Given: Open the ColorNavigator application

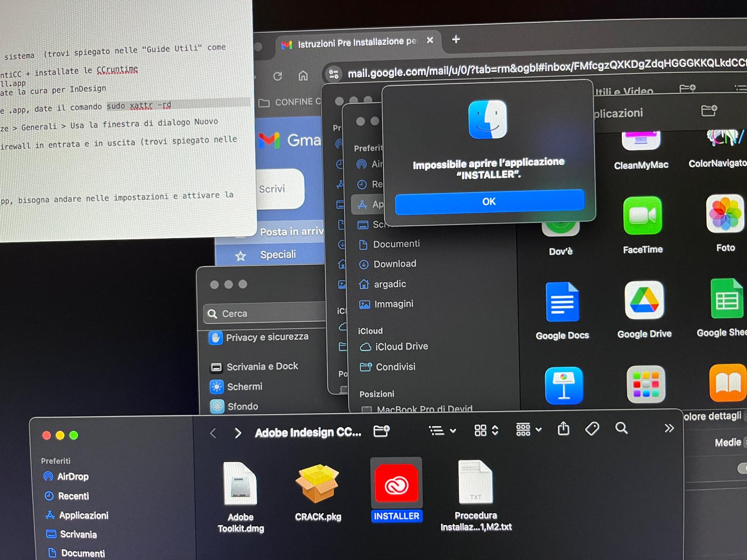Looking at the screenshot, I should [725, 138].
